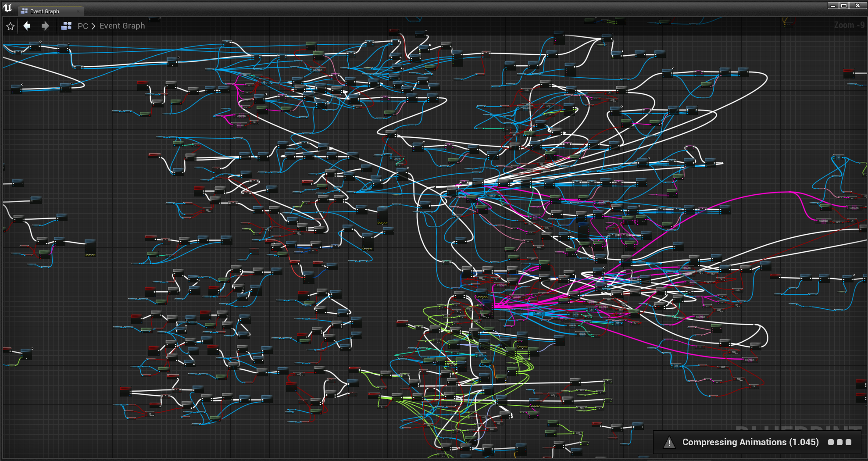This screenshot has height=461, width=868.
Task: Close the Event Graph tab
Action: click(79, 11)
